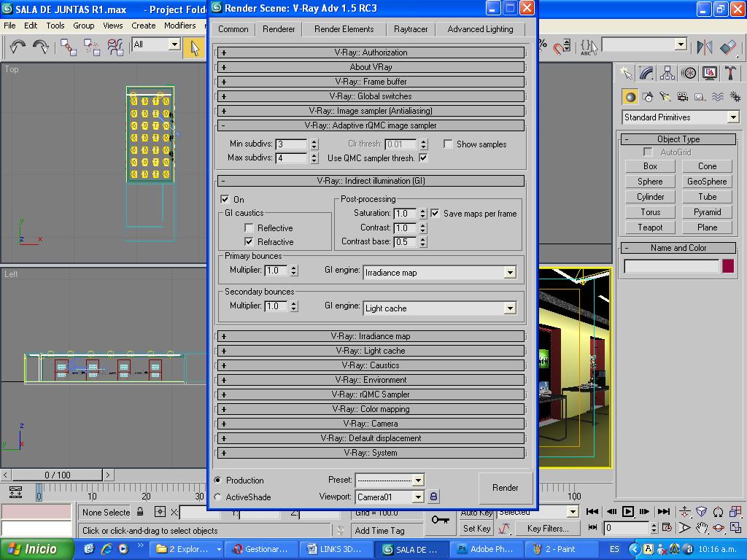Click the Selection Lock toggle padlock
The image size is (747, 560).
click(140, 512)
